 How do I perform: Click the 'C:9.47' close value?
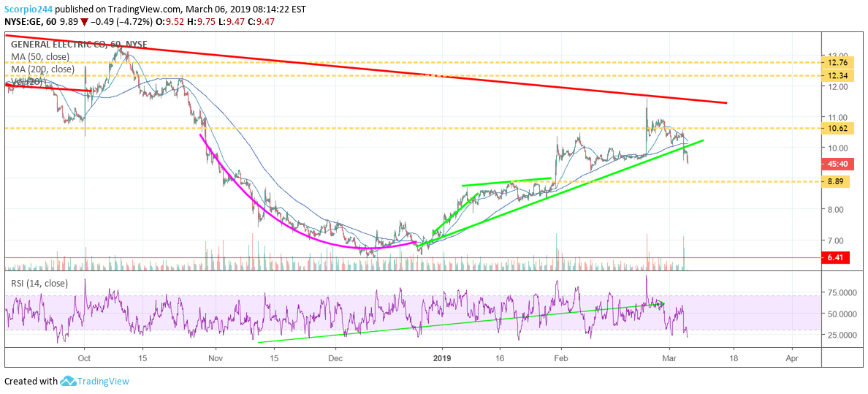click(262, 22)
